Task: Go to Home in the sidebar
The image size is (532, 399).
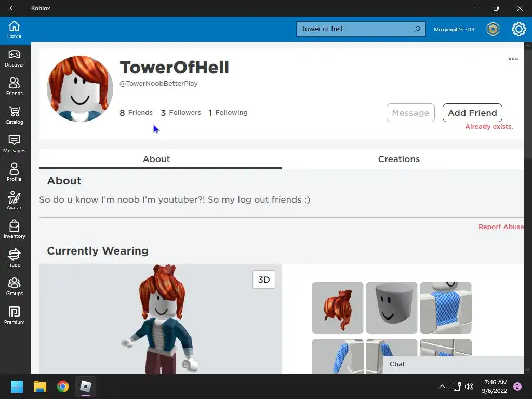Action: tap(14, 30)
